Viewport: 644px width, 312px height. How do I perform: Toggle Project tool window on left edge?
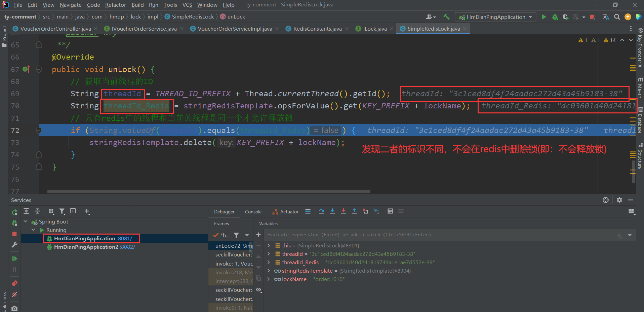point(4,36)
